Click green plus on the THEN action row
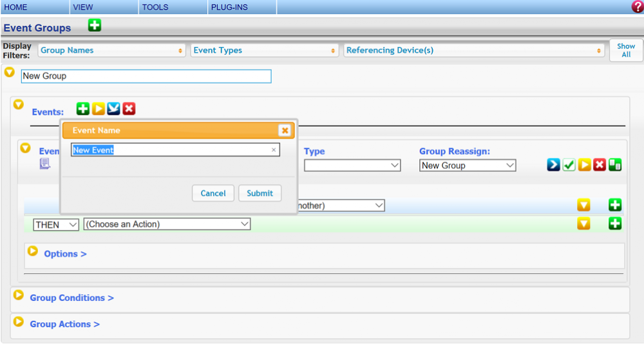Screen dimensions: 644x344 (615, 224)
